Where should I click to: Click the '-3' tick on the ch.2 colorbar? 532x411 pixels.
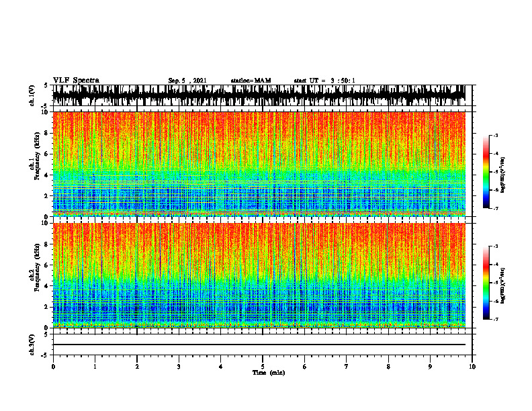pos(495,246)
